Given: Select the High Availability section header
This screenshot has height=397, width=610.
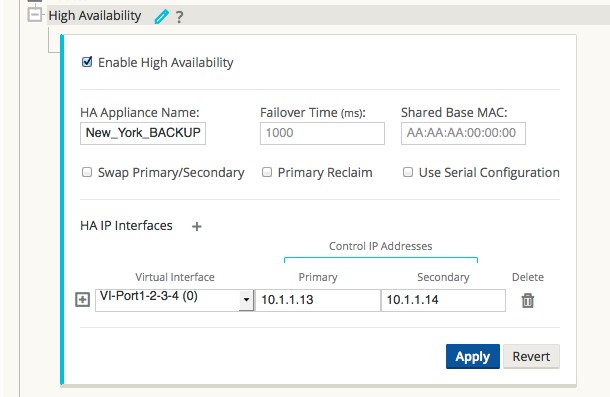Looking at the screenshot, I should [95, 16].
